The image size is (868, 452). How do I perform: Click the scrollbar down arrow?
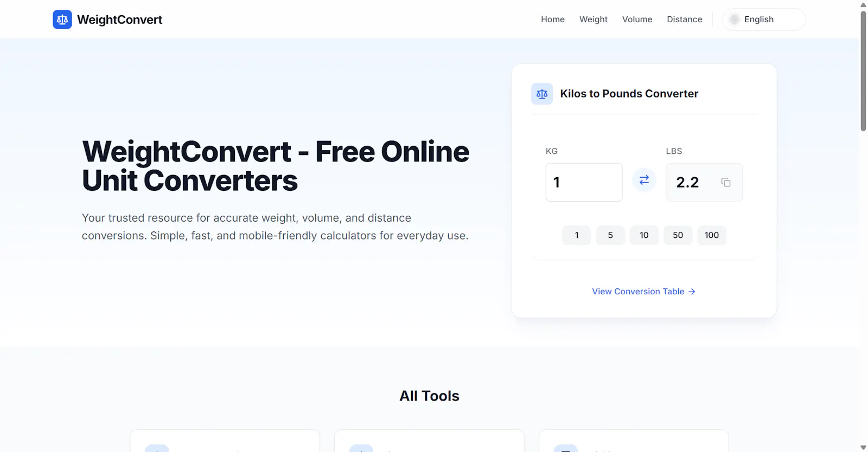(x=863, y=448)
